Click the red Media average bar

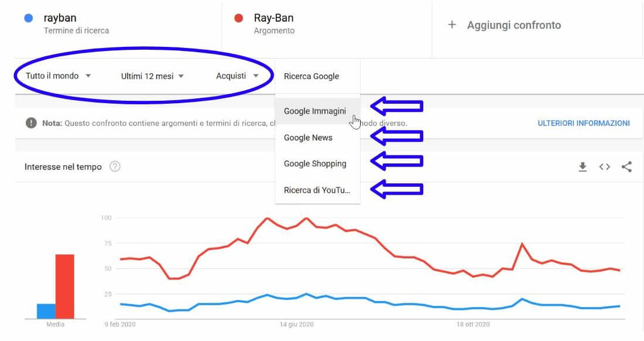[x=65, y=287]
